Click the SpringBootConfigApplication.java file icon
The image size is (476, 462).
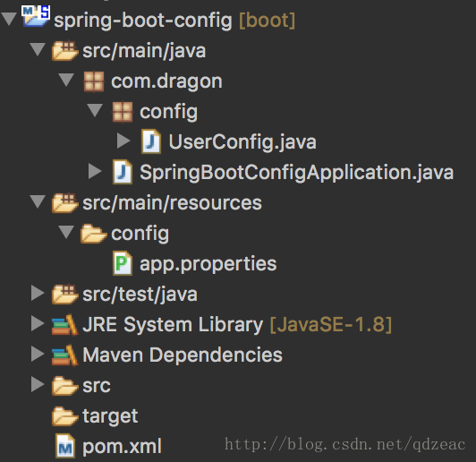[x=123, y=172]
